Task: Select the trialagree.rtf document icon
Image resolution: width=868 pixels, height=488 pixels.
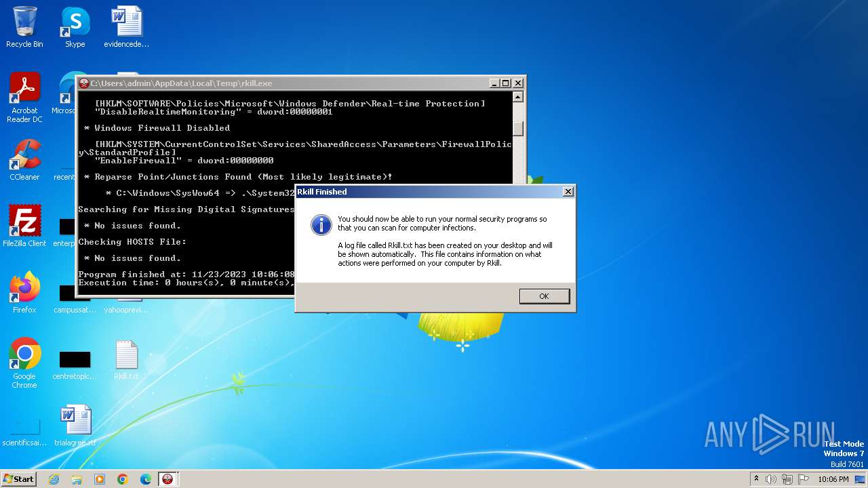Action: pyautogui.click(x=75, y=426)
